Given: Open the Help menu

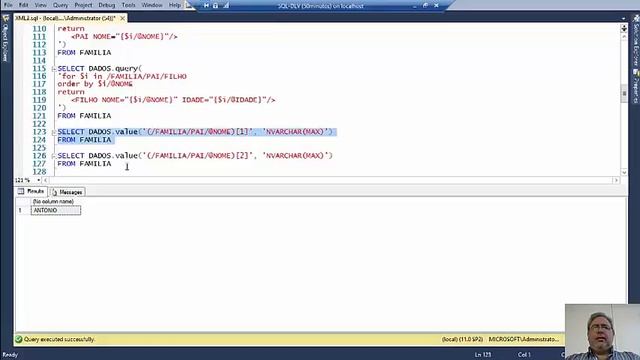Looking at the screenshot, I should (x=175, y=5).
